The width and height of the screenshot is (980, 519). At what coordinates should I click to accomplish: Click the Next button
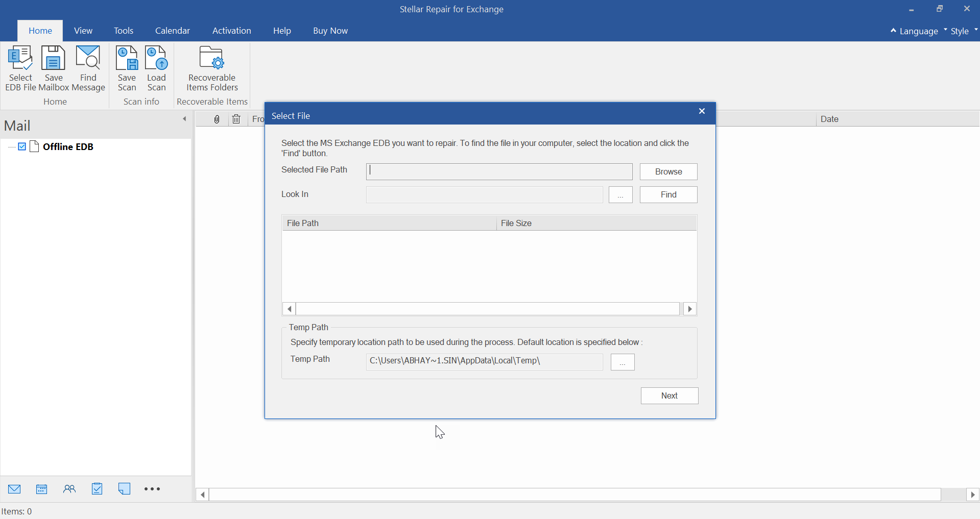pos(669,396)
